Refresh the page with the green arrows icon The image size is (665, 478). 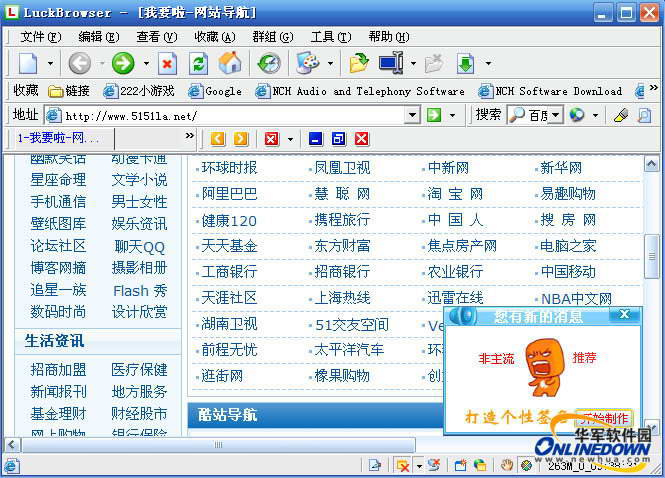(198, 64)
